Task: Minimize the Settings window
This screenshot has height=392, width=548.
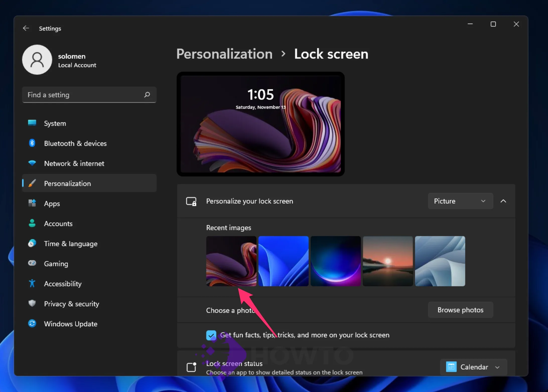Action: click(x=470, y=24)
